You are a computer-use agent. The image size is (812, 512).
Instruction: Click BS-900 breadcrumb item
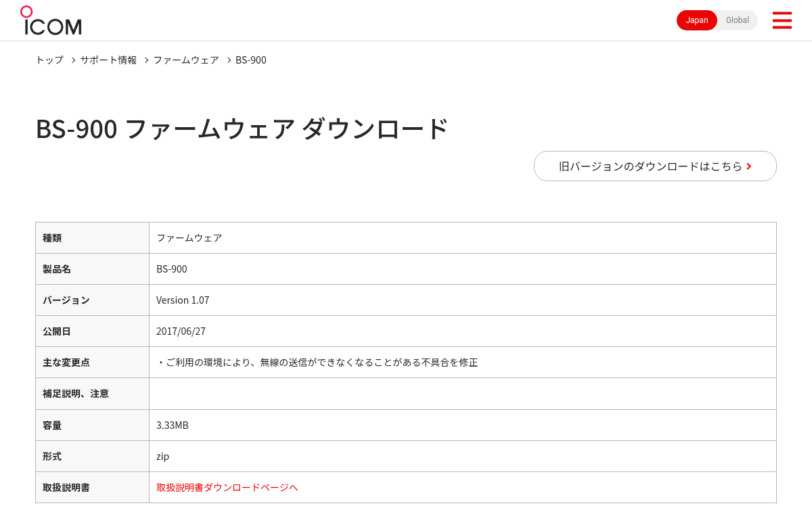(251, 60)
